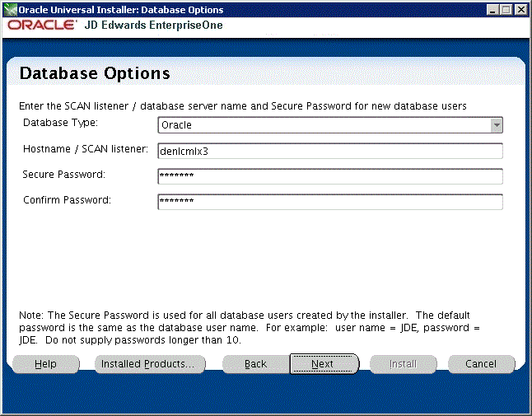Click the Secure Password label
This screenshot has width=532, height=416.
[x=63, y=175]
